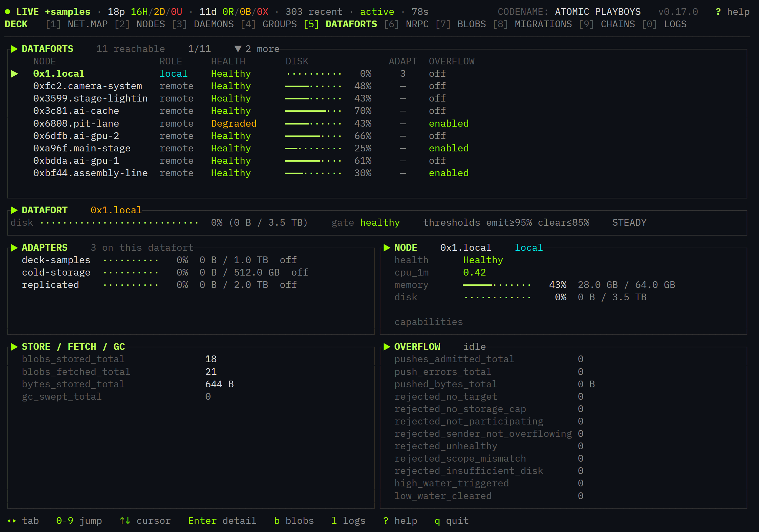Image resolution: width=759 pixels, height=532 pixels.
Task: Click the green LIVE status dot
Action: pyautogui.click(x=7, y=12)
